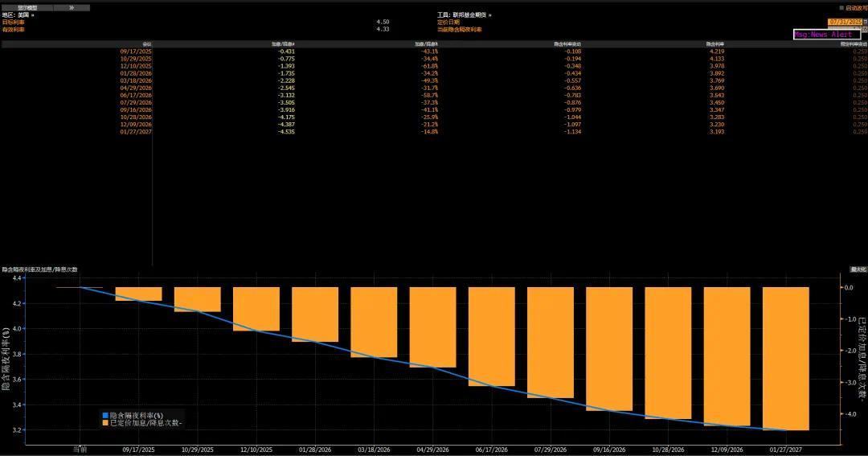Viewport: 868px width, 456px height.
Task: Click the blue implied overnight rate legend marker
Action: 105,415
